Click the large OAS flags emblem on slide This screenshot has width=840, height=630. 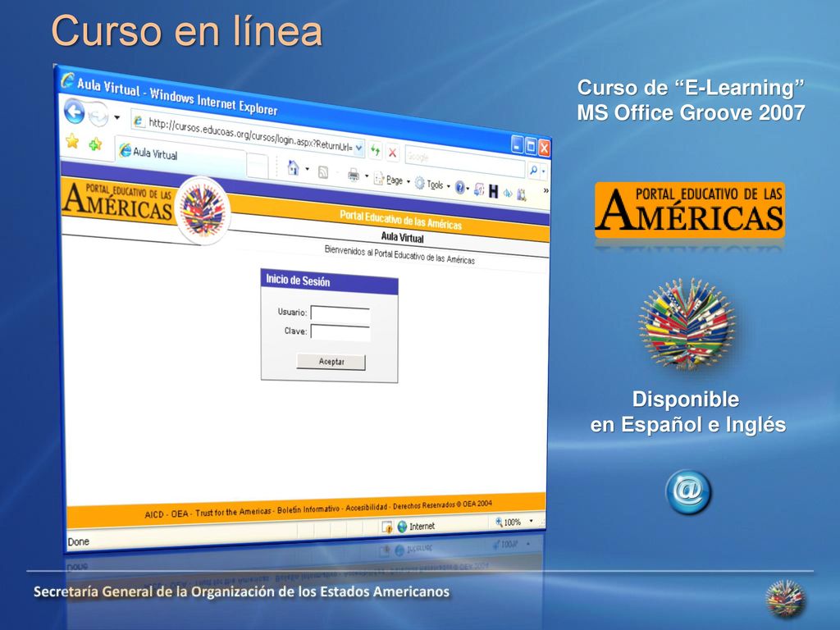[x=687, y=323]
